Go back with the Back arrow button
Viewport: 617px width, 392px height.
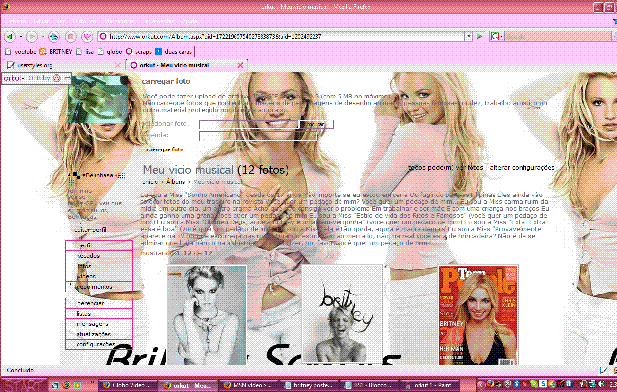pyautogui.click(x=10, y=37)
